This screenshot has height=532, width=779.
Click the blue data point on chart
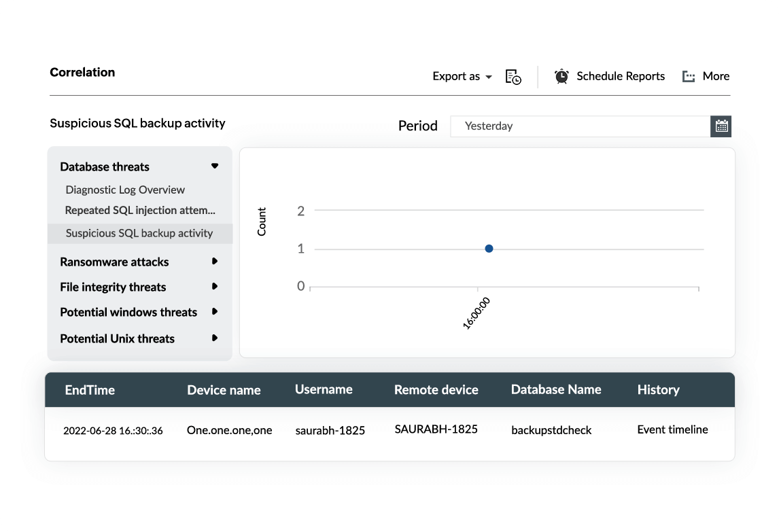coord(489,249)
